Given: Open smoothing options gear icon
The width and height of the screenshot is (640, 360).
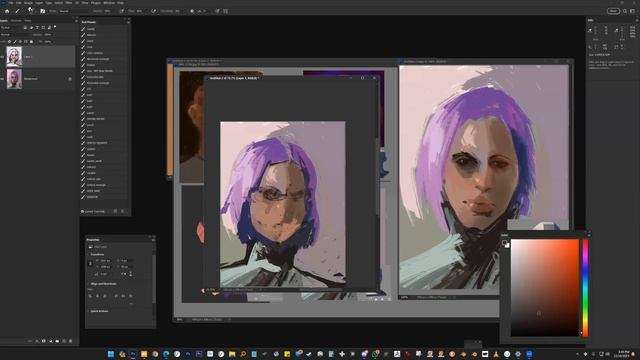Looking at the screenshot, I should (192, 11).
